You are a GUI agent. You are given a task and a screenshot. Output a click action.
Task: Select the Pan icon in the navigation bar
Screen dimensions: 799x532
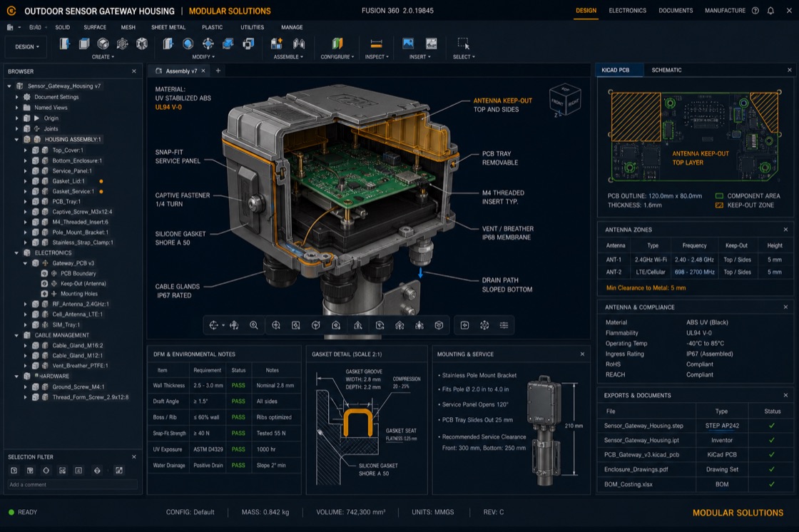pyautogui.click(x=234, y=325)
